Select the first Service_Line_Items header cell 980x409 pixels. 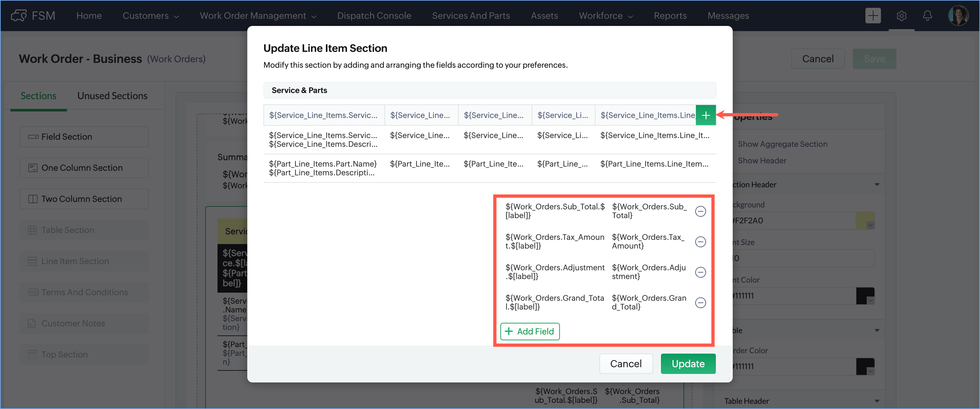pos(323,115)
